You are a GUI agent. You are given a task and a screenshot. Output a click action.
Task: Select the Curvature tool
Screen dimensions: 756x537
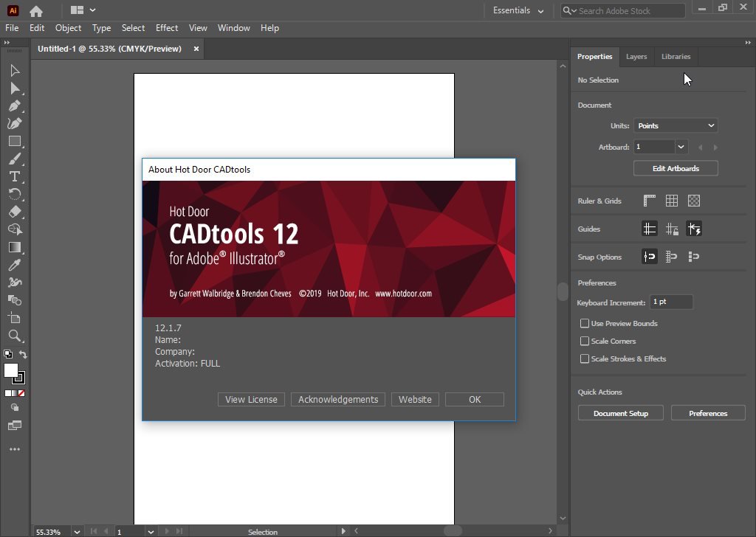(x=15, y=124)
